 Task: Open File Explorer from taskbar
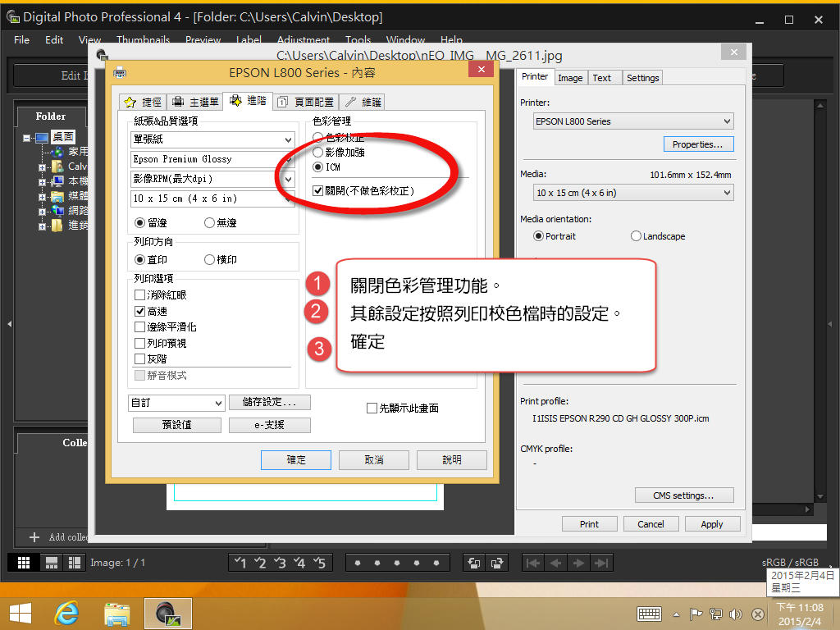[x=116, y=614]
